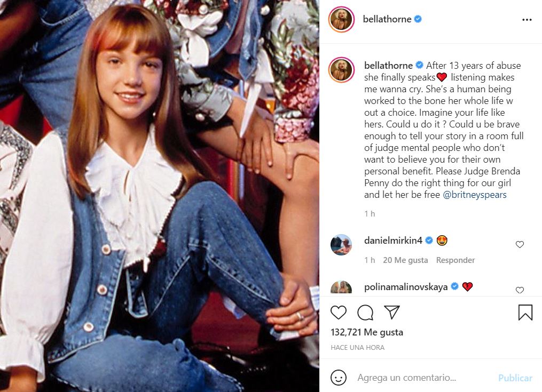View the 132,721 Me gusta likes list
Image resolution: width=542 pixels, height=392 pixels.
click(367, 332)
